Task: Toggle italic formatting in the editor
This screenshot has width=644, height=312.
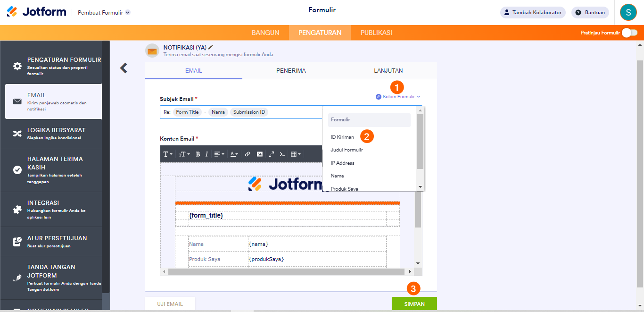Action: click(x=206, y=154)
